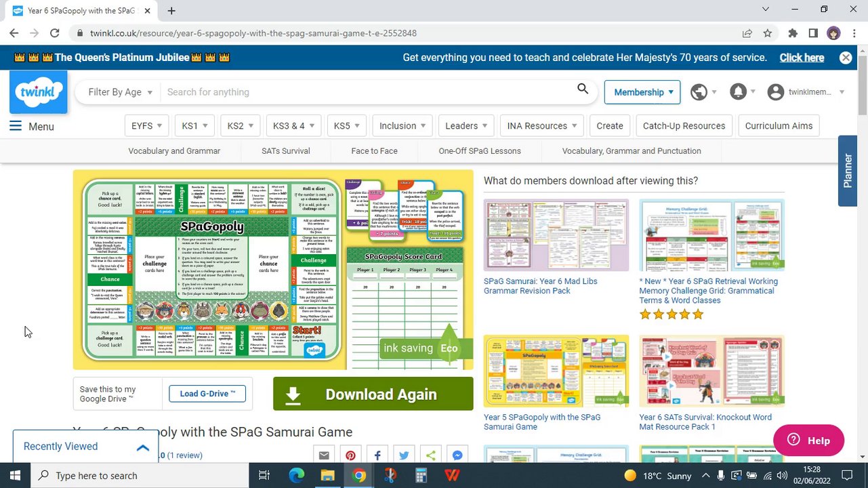Viewport: 868px width, 488px height.
Task: Open Microsoft Edge from the taskbar
Action: point(297,475)
